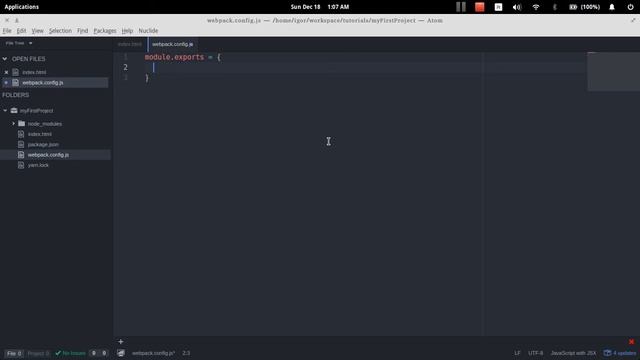Image resolution: width=640 pixels, height=360 pixels.
Task: Click the minimap preview
Action: pyautogui.click(x=613, y=71)
